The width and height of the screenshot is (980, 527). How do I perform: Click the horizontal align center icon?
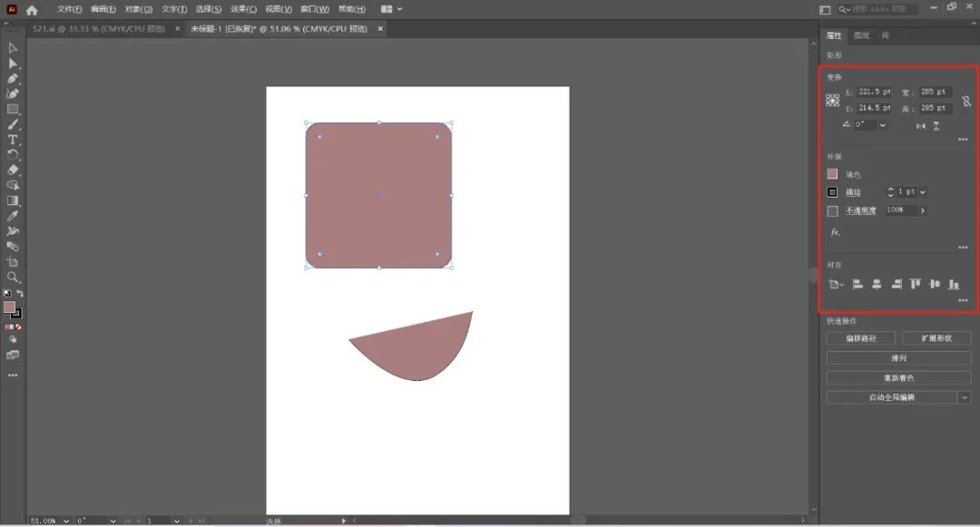coord(877,284)
